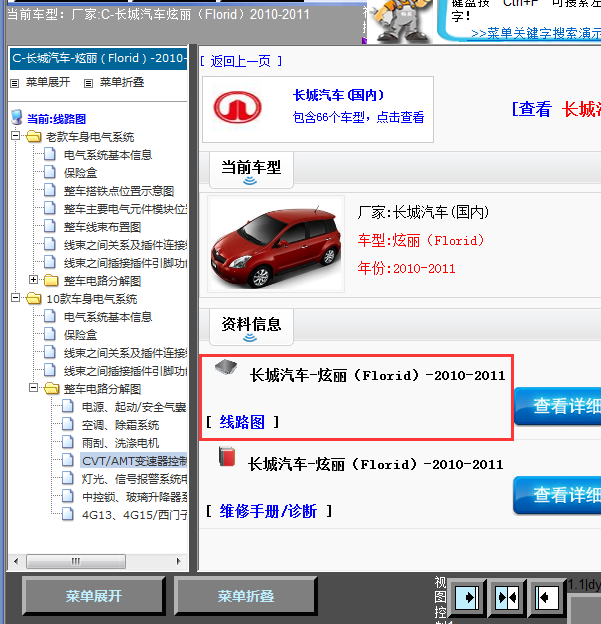This screenshot has height=624, width=601.
Task: Click the gray disk icon beside 线路图 entry
Action: pos(226,369)
